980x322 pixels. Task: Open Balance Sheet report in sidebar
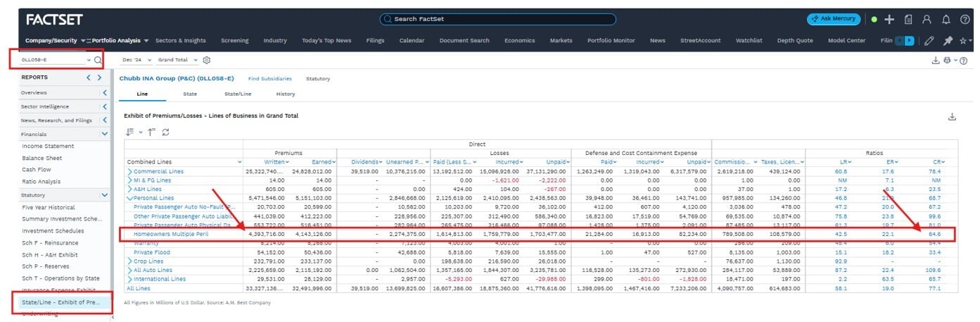tap(42, 158)
